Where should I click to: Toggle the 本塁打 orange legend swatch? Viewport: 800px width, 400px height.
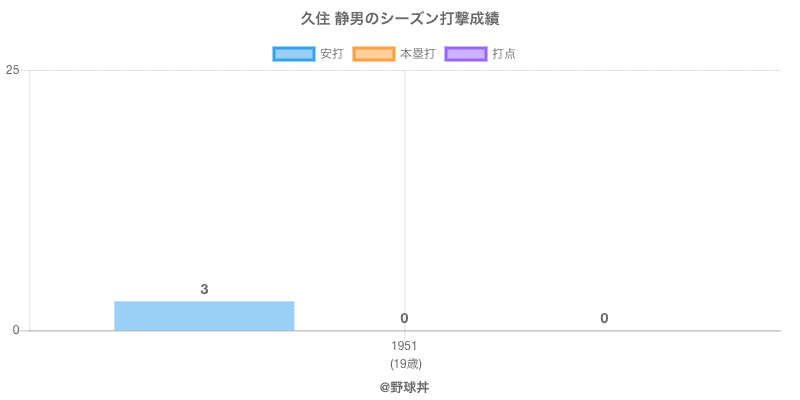373,54
